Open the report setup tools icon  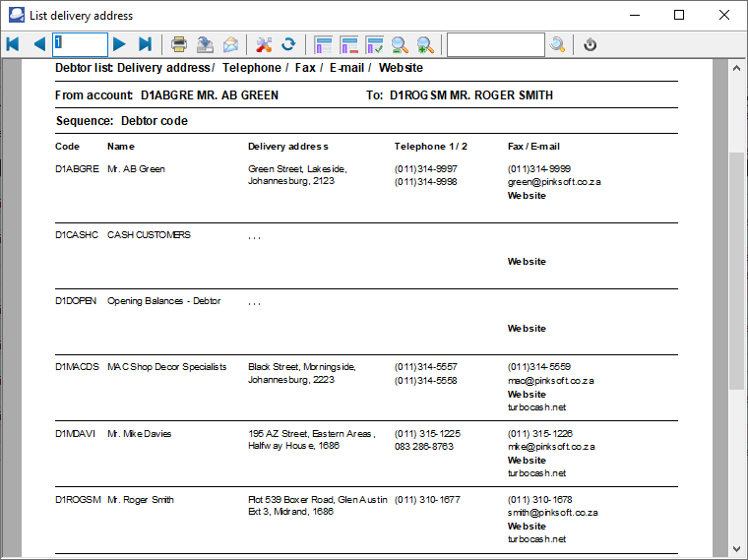[263, 44]
